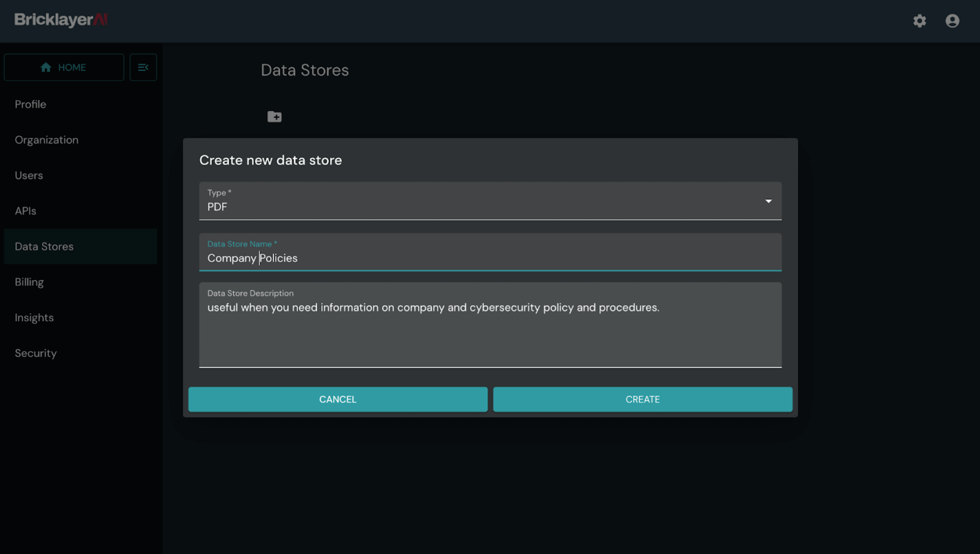The width and height of the screenshot is (980, 554).
Task: Select the Data Stores sidebar icon entry
Action: coord(44,247)
